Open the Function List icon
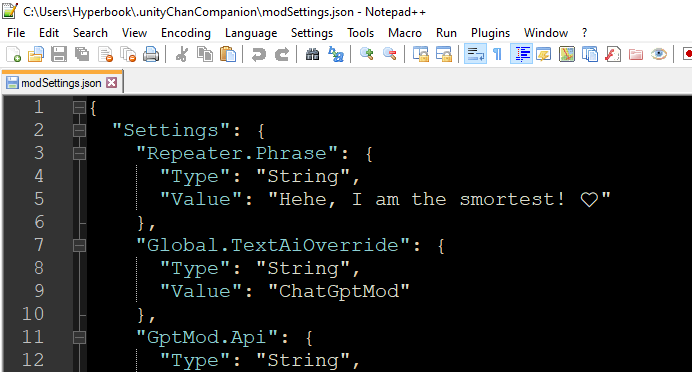This screenshot has height=372, width=692. 613,54
